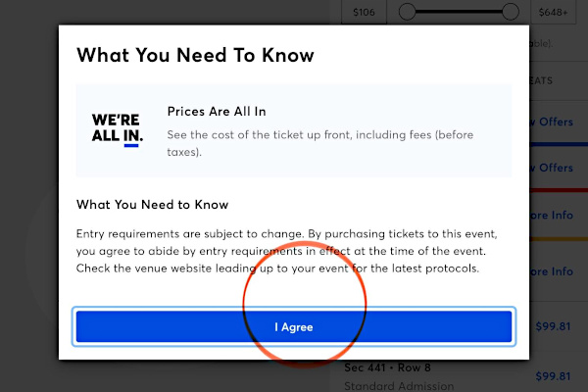Click the Standard Admission label
The image size is (588, 392).
399,386
